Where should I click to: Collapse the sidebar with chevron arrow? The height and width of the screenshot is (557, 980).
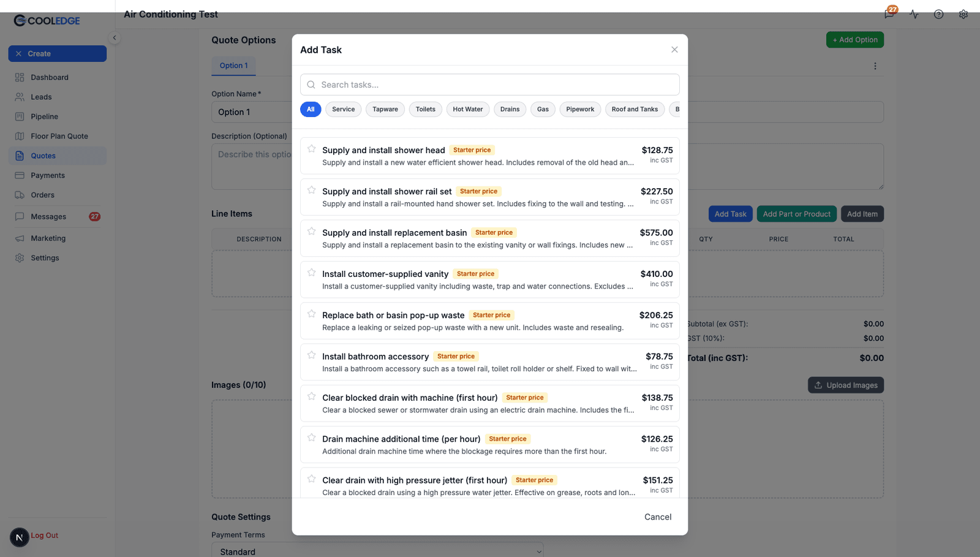point(115,37)
